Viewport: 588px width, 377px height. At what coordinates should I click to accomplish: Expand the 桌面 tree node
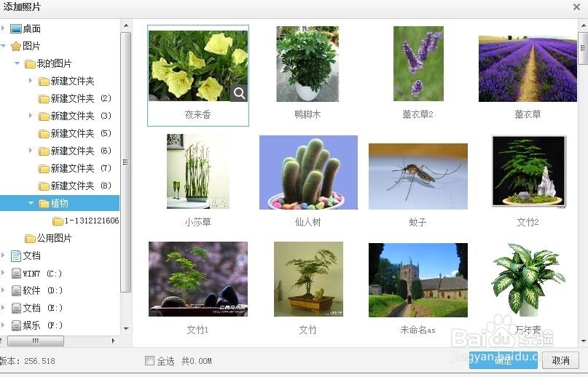[x=3, y=28]
